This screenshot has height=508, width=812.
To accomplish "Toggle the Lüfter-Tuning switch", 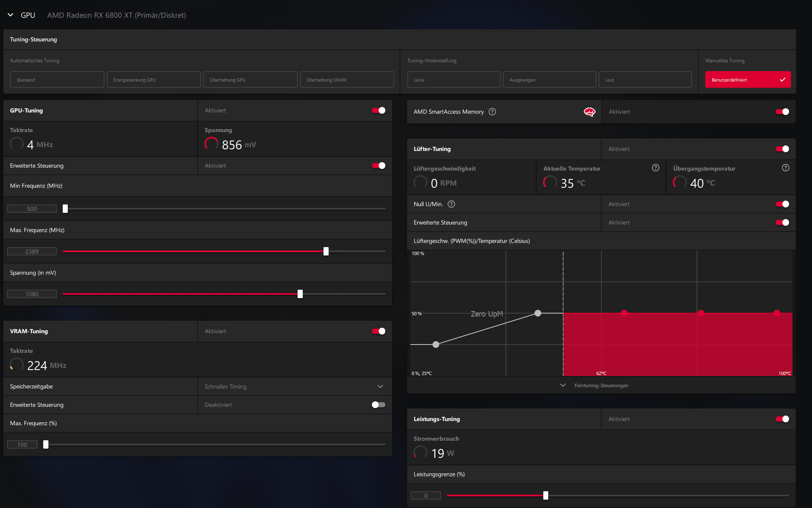I will (782, 149).
